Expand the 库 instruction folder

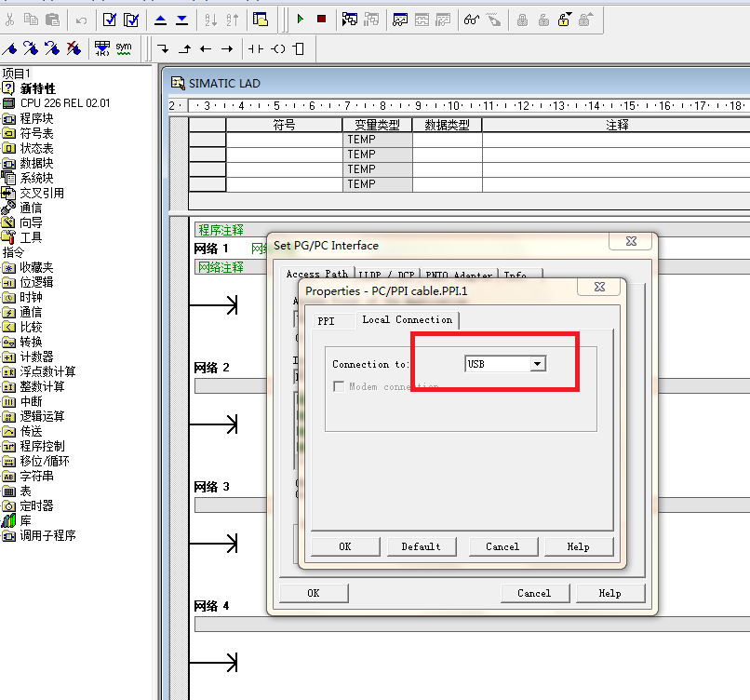[x=25, y=520]
